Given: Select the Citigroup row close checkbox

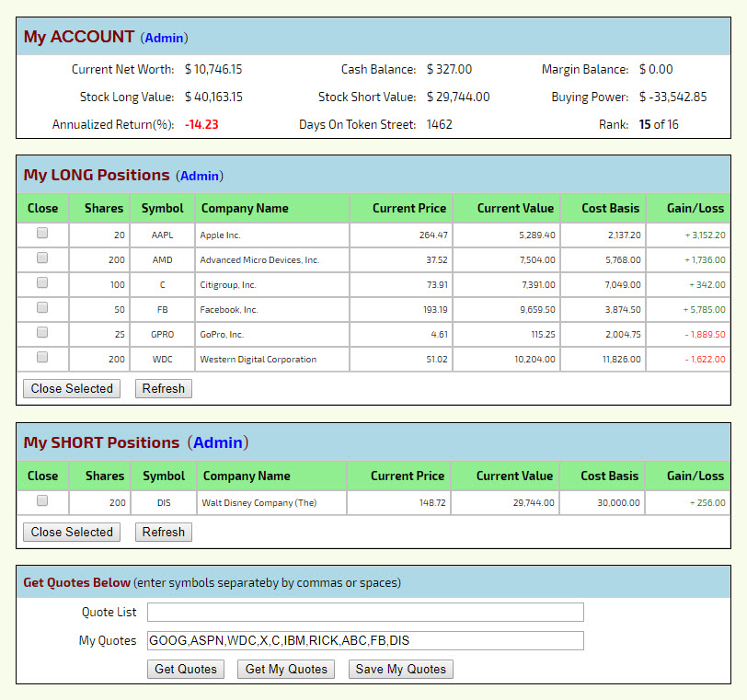Looking at the screenshot, I should tap(42, 283).
